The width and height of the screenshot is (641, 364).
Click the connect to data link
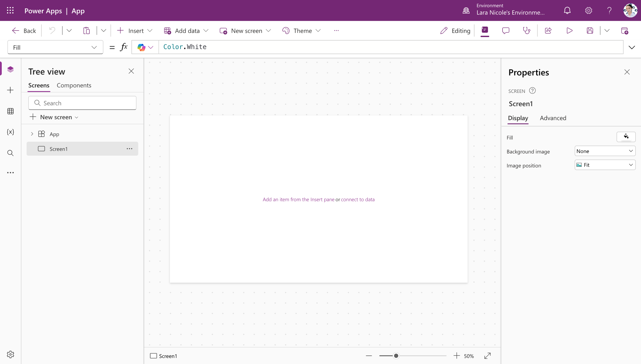pyautogui.click(x=358, y=200)
